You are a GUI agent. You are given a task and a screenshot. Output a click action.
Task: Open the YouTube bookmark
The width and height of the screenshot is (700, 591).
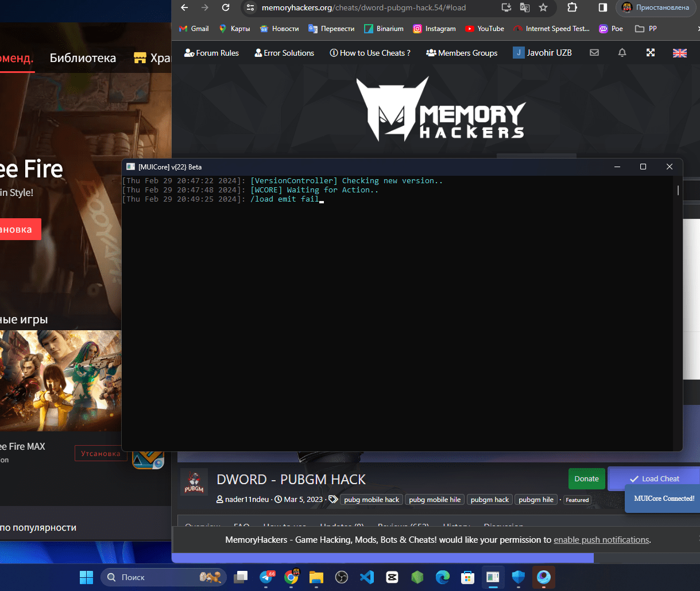click(x=485, y=29)
